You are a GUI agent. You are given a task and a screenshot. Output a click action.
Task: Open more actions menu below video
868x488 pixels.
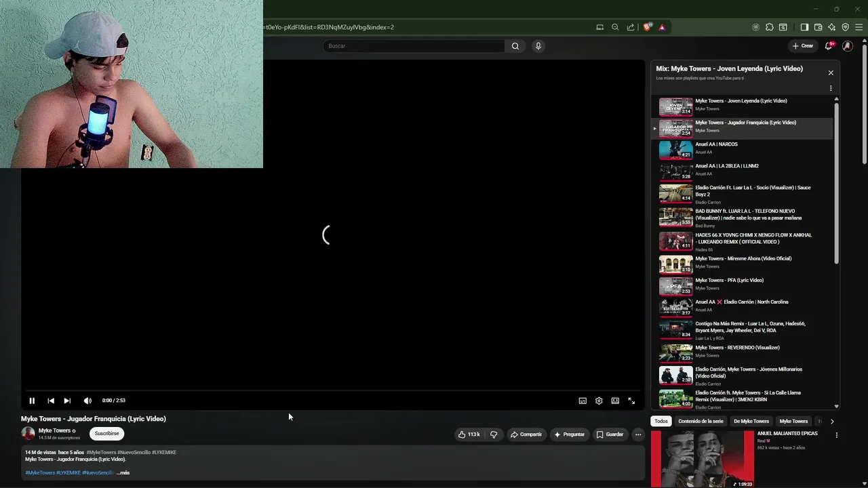pyautogui.click(x=638, y=434)
